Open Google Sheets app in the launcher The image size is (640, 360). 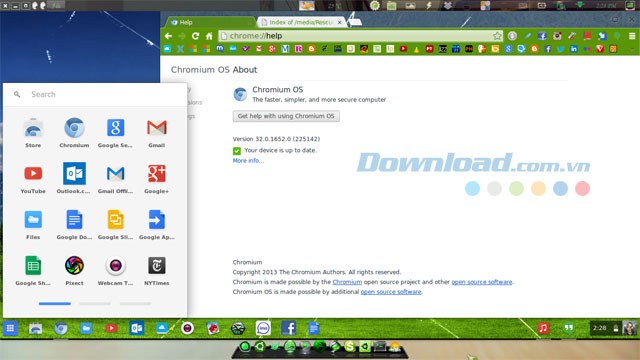pos(33,270)
